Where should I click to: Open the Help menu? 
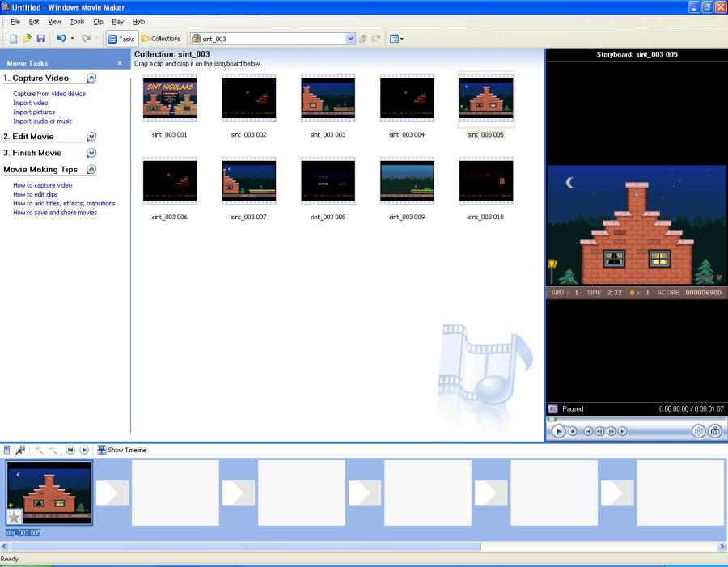click(x=138, y=22)
